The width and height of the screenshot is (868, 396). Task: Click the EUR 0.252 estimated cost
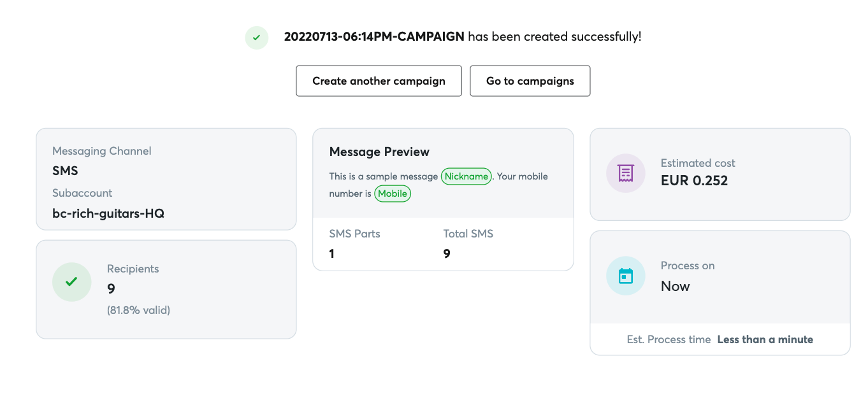[694, 181]
